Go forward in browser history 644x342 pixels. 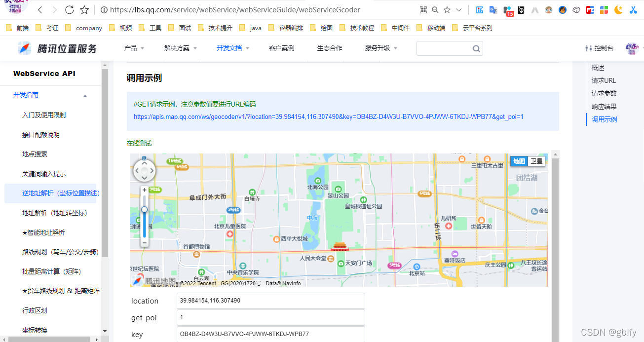coord(54,10)
